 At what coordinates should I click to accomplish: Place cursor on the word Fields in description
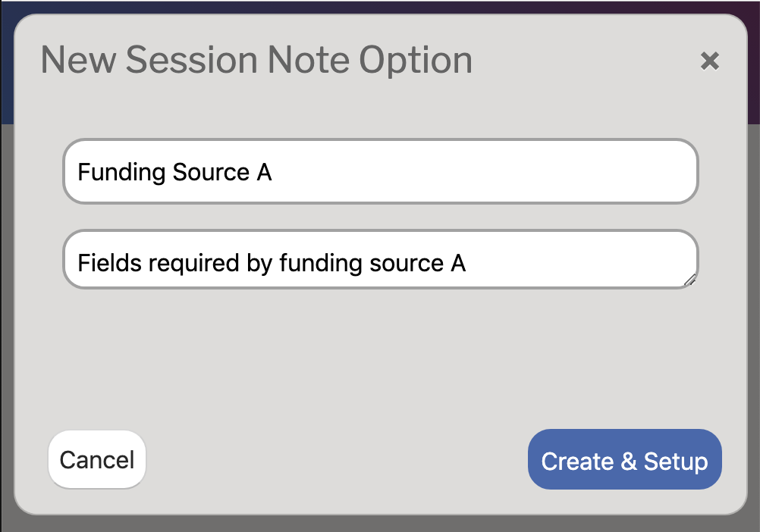point(109,263)
